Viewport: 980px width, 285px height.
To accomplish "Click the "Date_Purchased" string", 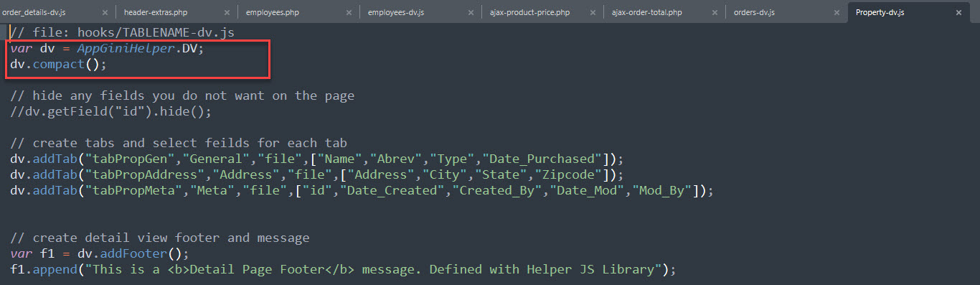I will coord(542,159).
